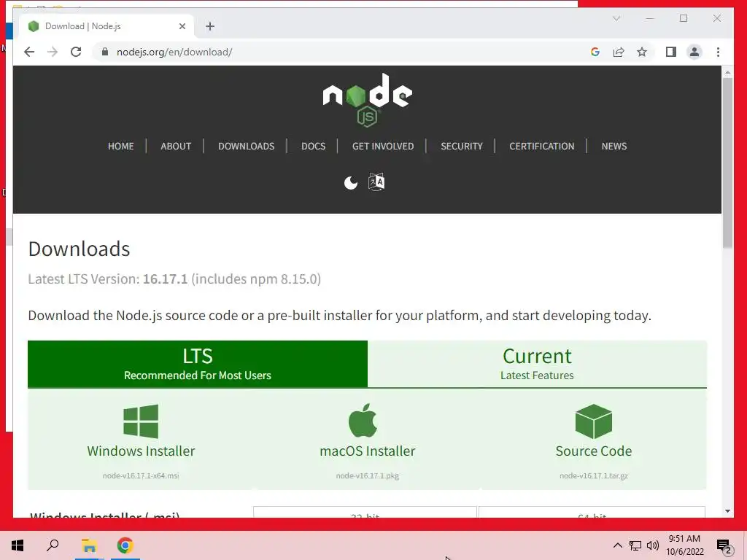Viewport: 747px width, 560px height.
Task: Click the Node.js logo
Action: point(368,101)
